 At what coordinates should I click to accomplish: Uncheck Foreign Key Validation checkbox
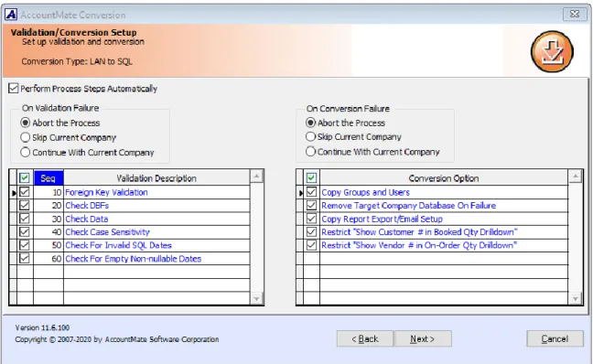[x=25, y=192]
